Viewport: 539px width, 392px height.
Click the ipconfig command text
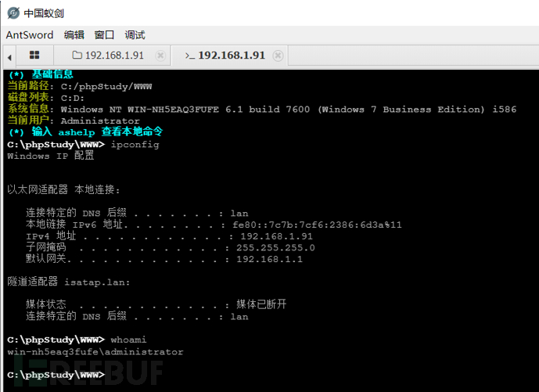point(135,145)
